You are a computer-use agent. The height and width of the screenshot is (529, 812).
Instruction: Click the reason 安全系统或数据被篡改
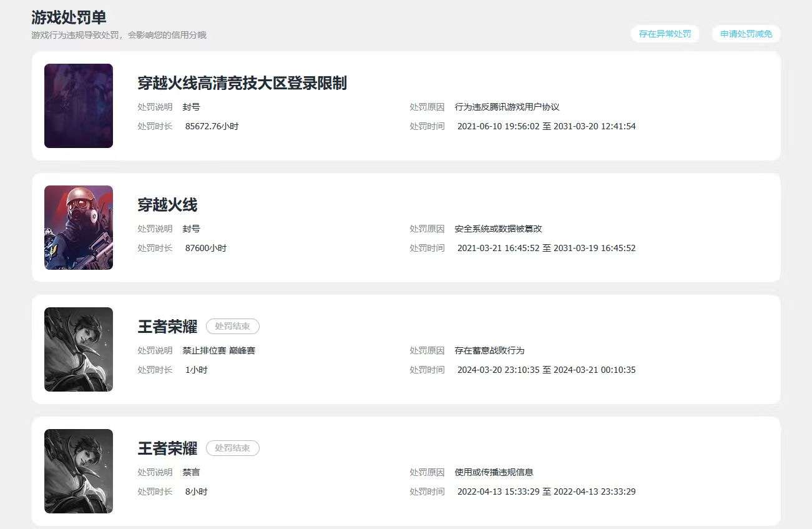(x=499, y=229)
